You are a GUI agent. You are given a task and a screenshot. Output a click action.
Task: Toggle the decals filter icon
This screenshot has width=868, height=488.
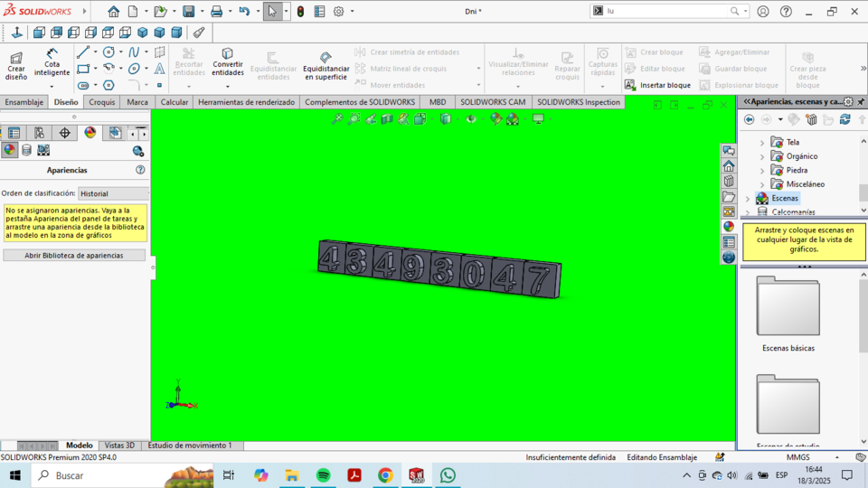coord(26,150)
